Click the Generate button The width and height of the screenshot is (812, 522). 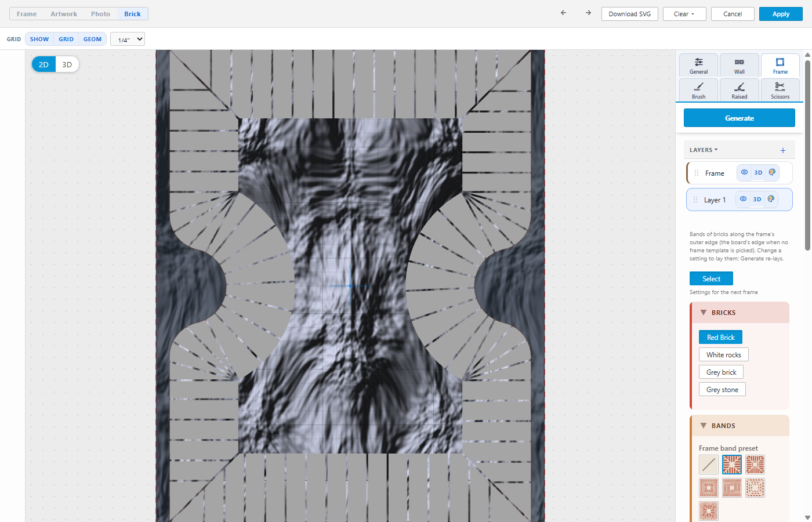coord(739,118)
